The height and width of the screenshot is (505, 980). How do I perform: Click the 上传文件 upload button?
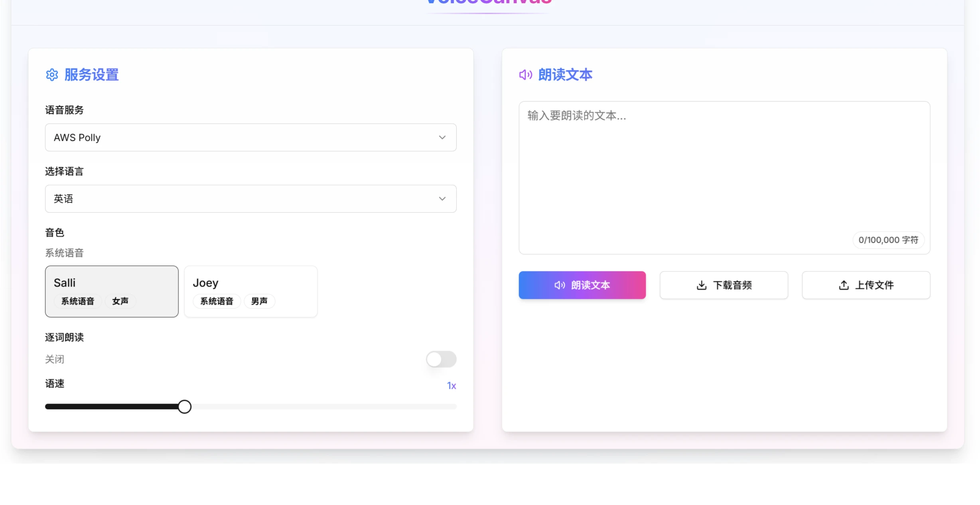pos(866,285)
